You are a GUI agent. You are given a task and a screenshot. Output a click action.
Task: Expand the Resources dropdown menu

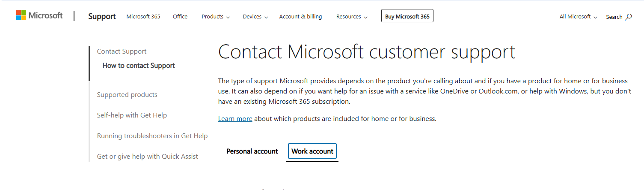(352, 16)
